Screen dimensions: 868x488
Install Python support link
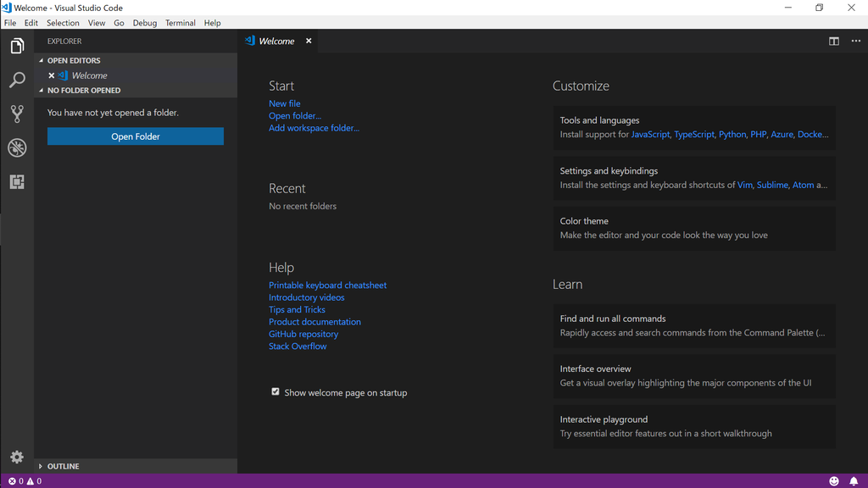pos(732,135)
